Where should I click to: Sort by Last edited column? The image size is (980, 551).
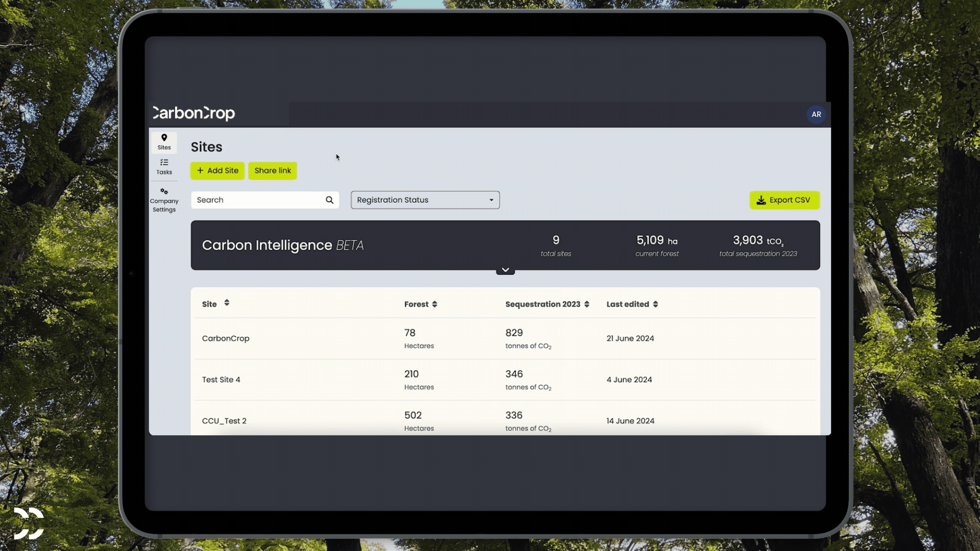tap(655, 304)
